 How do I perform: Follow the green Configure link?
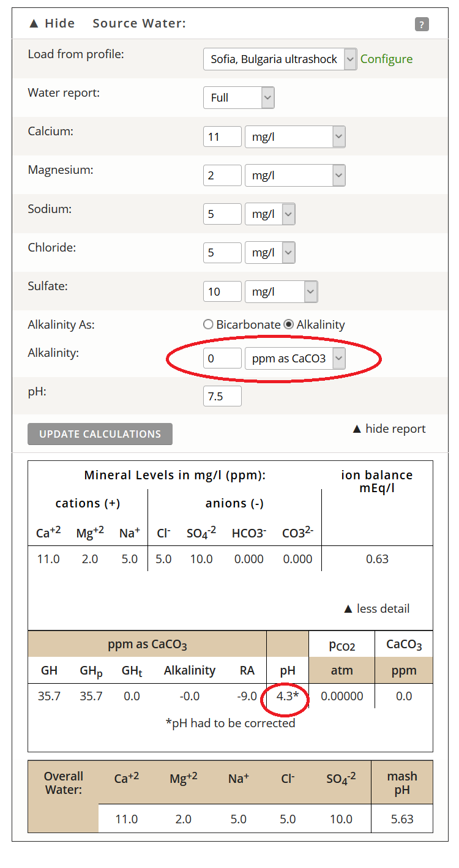[x=386, y=59]
